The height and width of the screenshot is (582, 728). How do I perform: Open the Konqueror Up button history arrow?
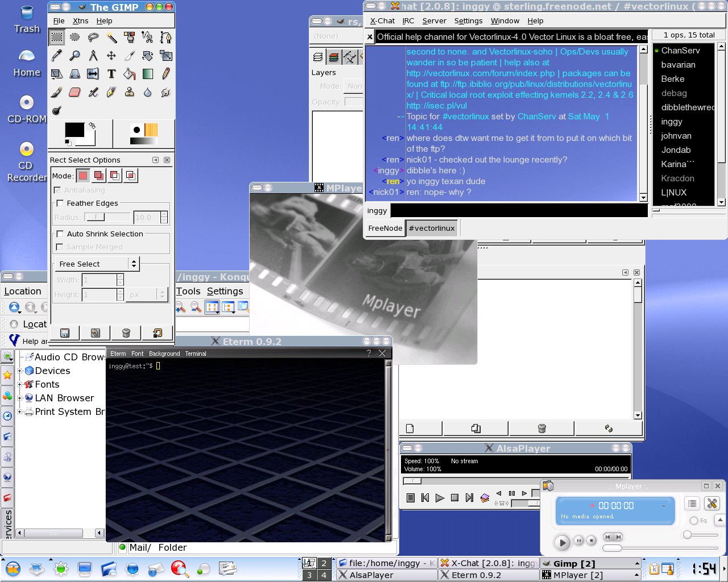(x=20, y=311)
